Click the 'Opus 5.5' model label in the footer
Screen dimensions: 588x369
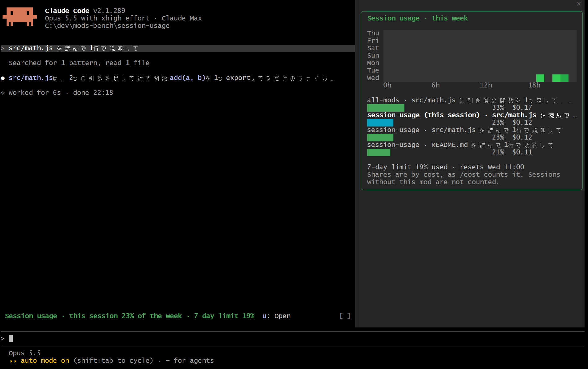pos(24,353)
